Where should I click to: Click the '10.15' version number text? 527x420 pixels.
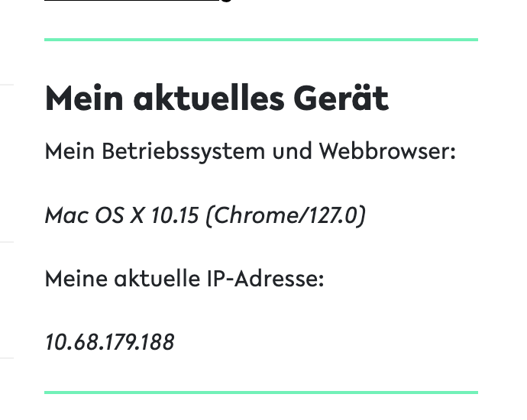click(175, 215)
